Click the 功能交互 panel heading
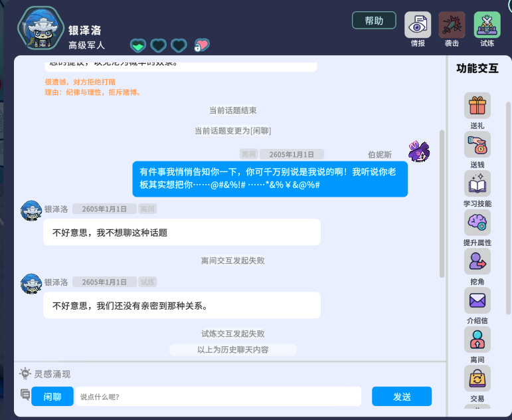512x420 pixels. pyautogui.click(x=477, y=68)
